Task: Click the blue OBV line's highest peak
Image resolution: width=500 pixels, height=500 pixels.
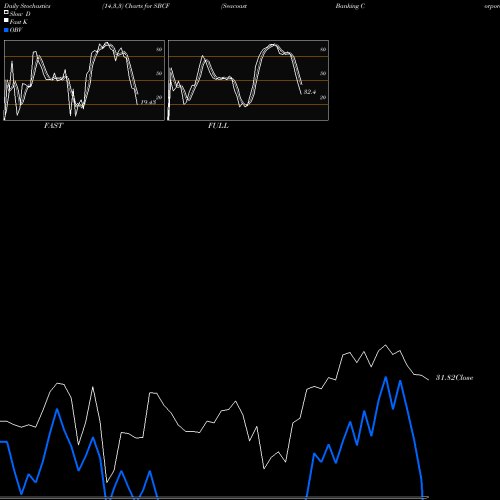Action: click(386, 377)
